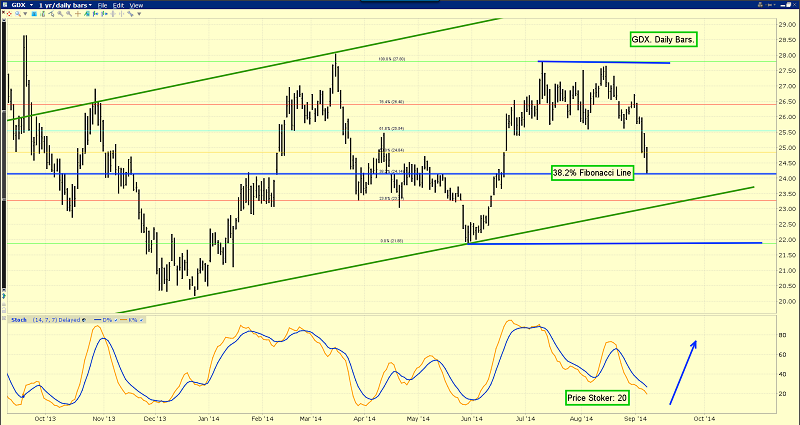Click the 38.2% Fibonacci Line label

tap(593, 173)
